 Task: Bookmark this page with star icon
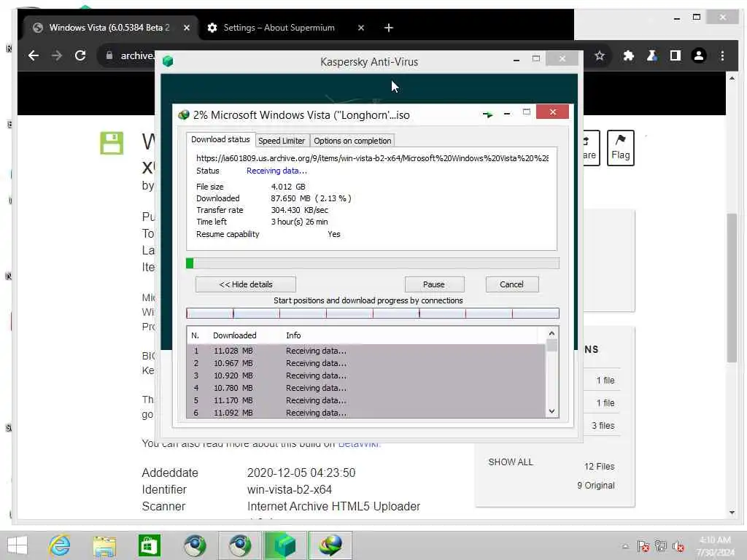[600, 55]
